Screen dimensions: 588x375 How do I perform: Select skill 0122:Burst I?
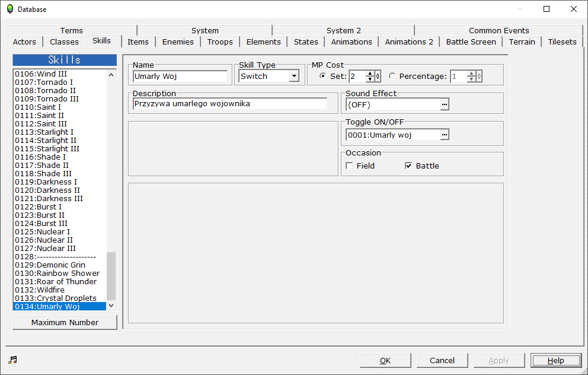coord(60,207)
